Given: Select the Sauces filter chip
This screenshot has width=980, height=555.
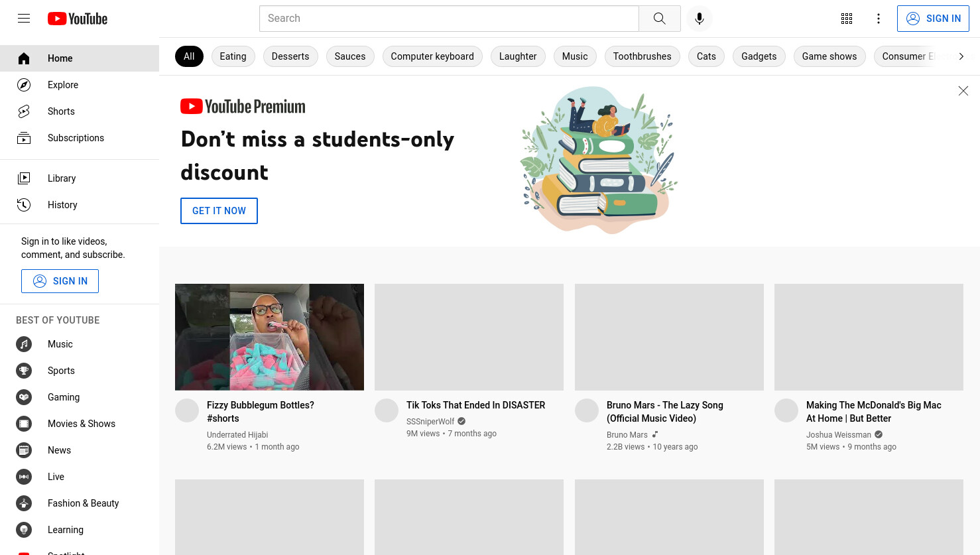Looking at the screenshot, I should click(x=350, y=56).
